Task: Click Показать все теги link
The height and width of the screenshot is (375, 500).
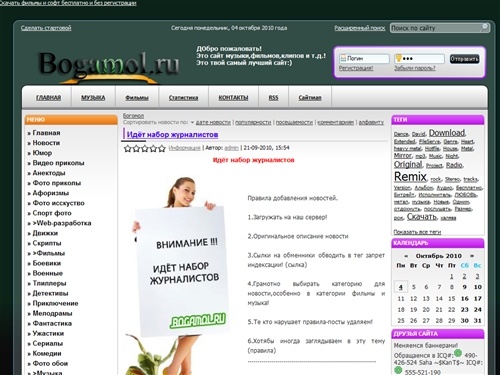Action: click(x=417, y=232)
